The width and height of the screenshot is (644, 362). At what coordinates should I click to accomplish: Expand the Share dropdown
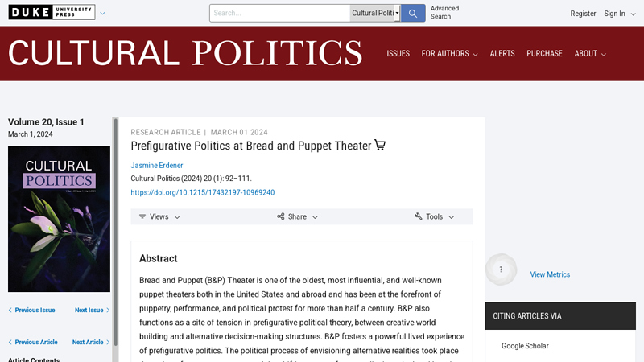[x=297, y=216]
